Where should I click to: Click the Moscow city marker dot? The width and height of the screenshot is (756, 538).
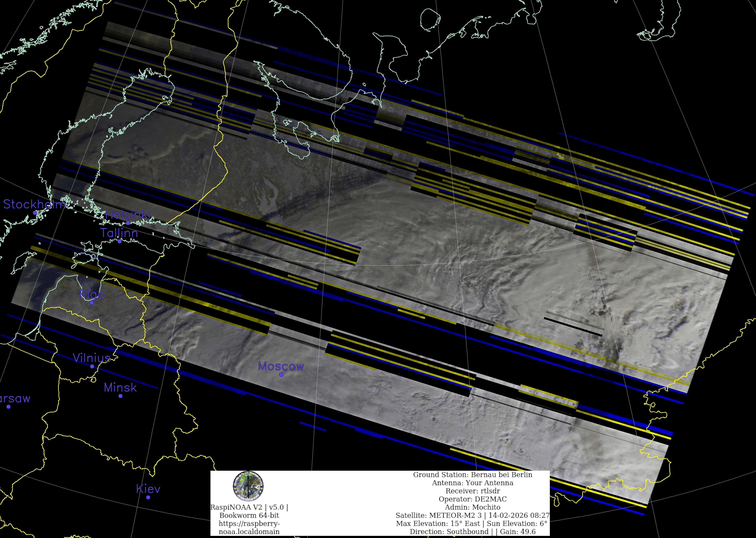tap(281, 374)
